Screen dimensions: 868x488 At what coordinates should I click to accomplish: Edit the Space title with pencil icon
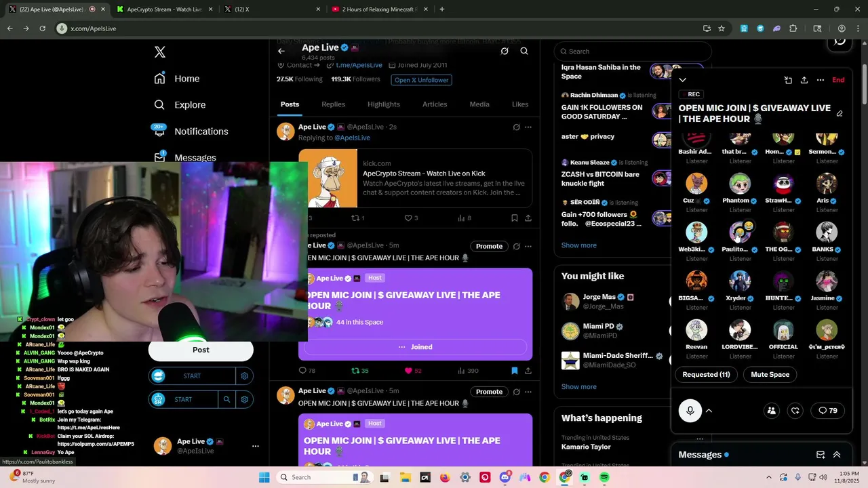pos(840,114)
